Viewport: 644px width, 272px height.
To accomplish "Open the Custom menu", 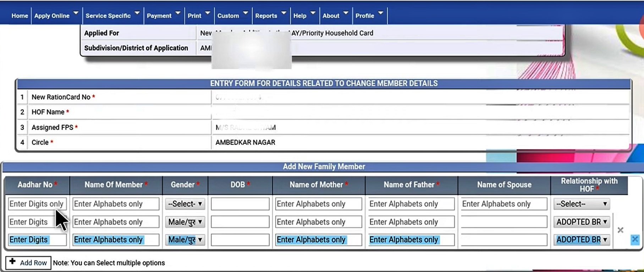I will click(x=232, y=16).
